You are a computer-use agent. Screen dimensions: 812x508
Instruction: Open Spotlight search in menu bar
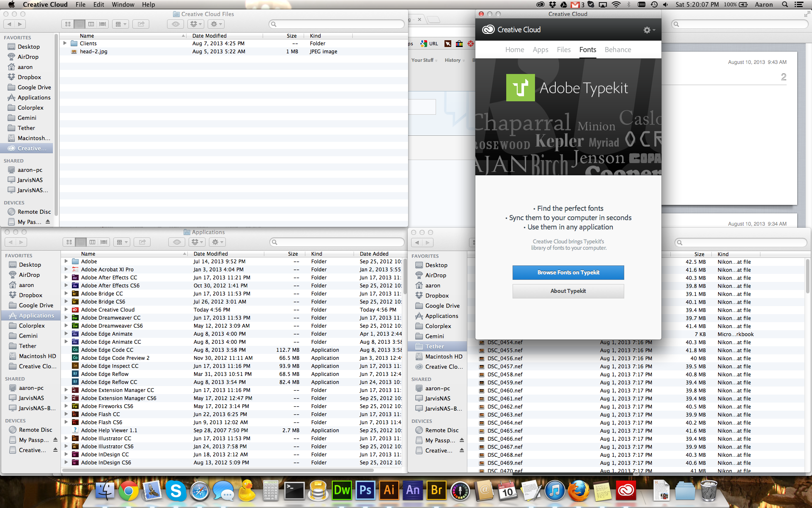point(785,5)
